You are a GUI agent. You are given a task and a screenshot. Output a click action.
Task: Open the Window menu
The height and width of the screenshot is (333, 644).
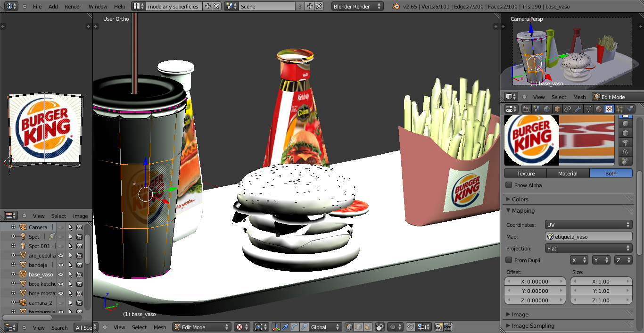[98, 7]
